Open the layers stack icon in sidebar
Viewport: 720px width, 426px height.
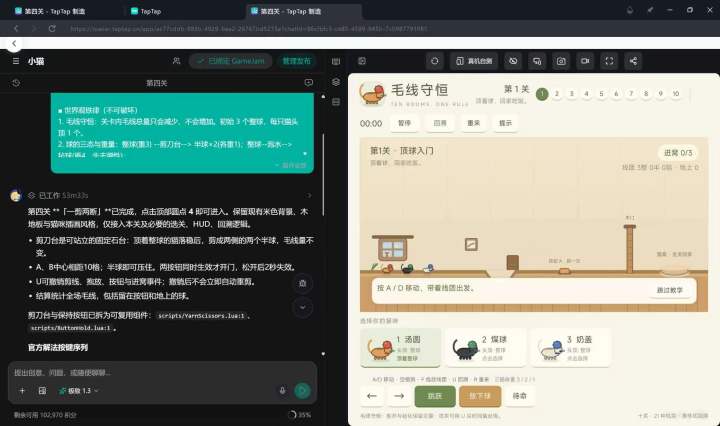336,82
